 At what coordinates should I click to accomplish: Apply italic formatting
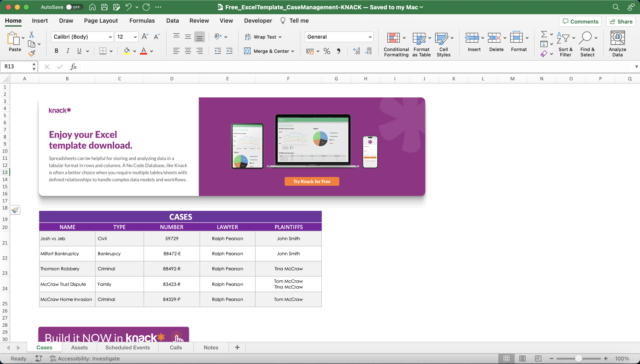(68, 51)
